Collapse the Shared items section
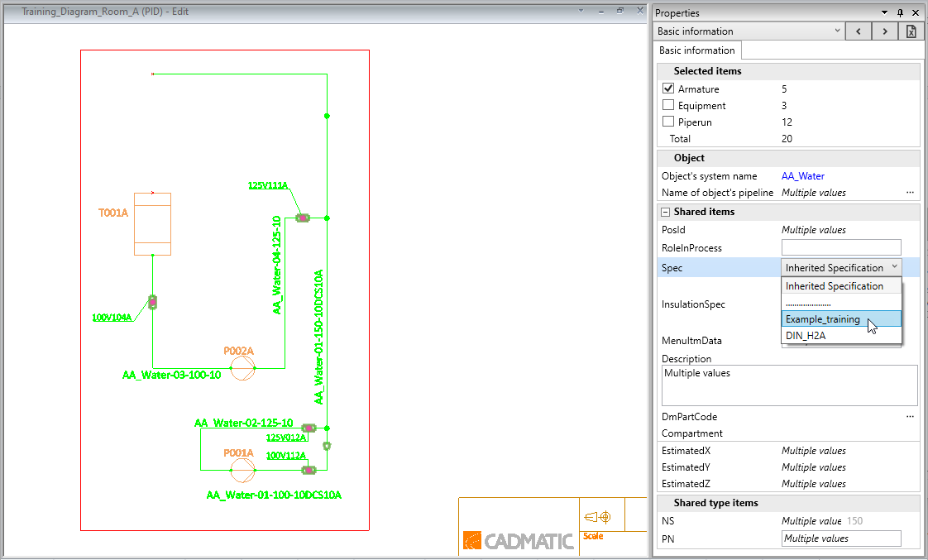The height and width of the screenshot is (560, 928). click(665, 212)
